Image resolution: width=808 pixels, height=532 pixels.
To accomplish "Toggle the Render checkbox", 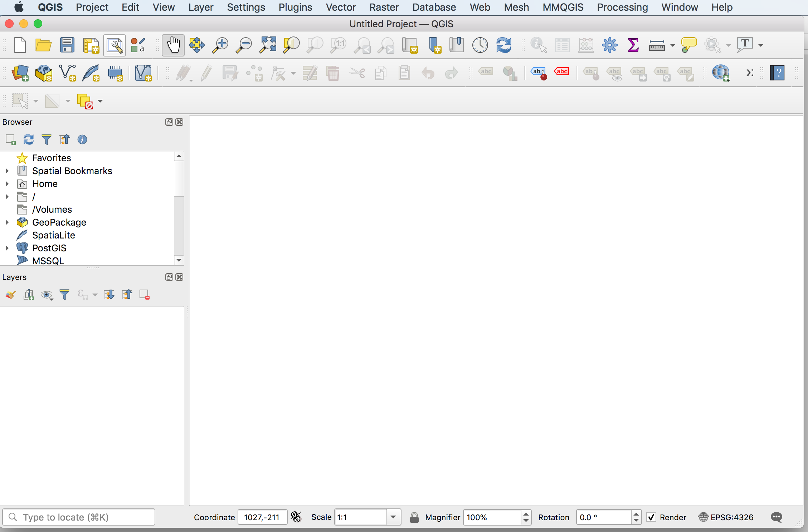I will pos(651,517).
